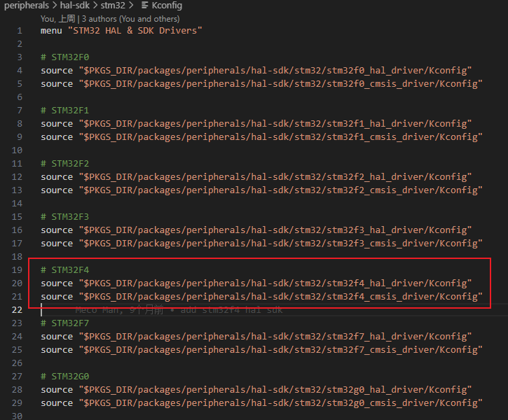The height and width of the screenshot is (420, 508).
Task: Click the '# STM32F7' comment line
Action: click(x=64, y=323)
